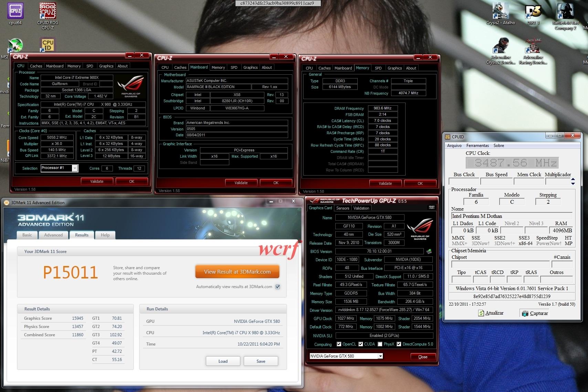Click the Nome field Intel Pentium M Dothan

point(512,216)
